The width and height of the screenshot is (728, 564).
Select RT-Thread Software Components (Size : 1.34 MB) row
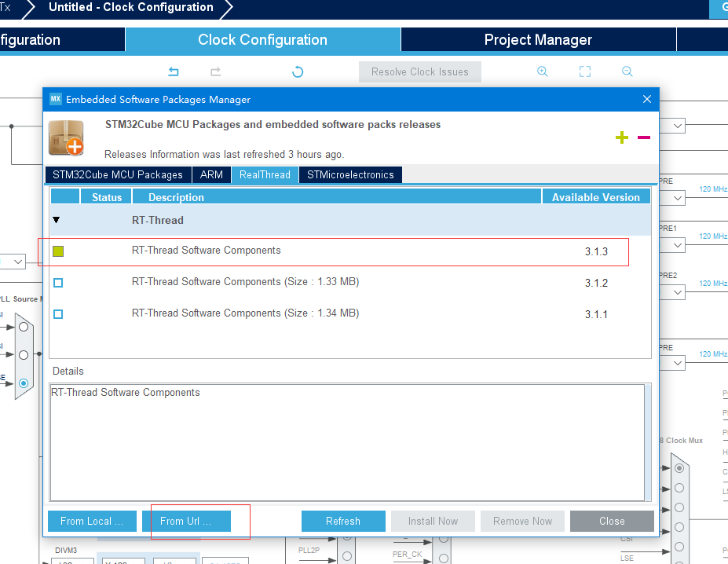click(350, 314)
